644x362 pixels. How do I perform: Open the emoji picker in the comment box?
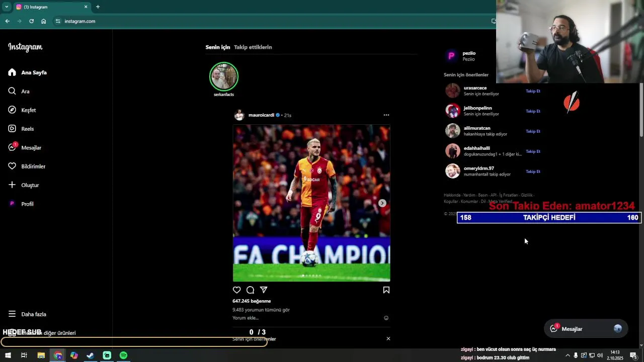point(386,318)
